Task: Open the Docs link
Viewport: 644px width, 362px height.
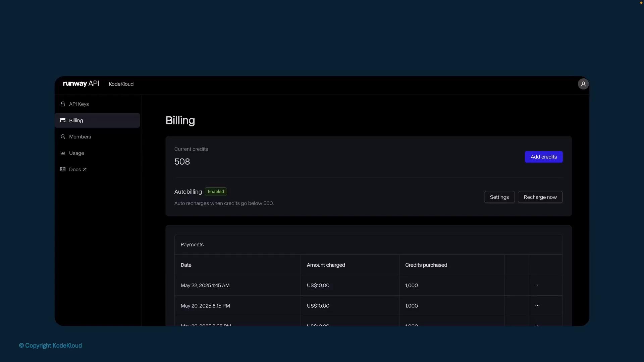Action: coord(97,169)
